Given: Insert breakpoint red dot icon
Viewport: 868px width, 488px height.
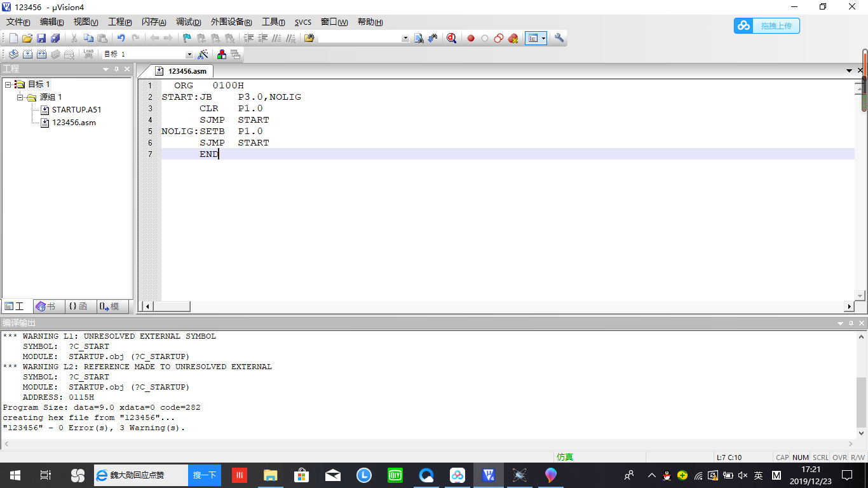Looking at the screenshot, I should point(471,38).
